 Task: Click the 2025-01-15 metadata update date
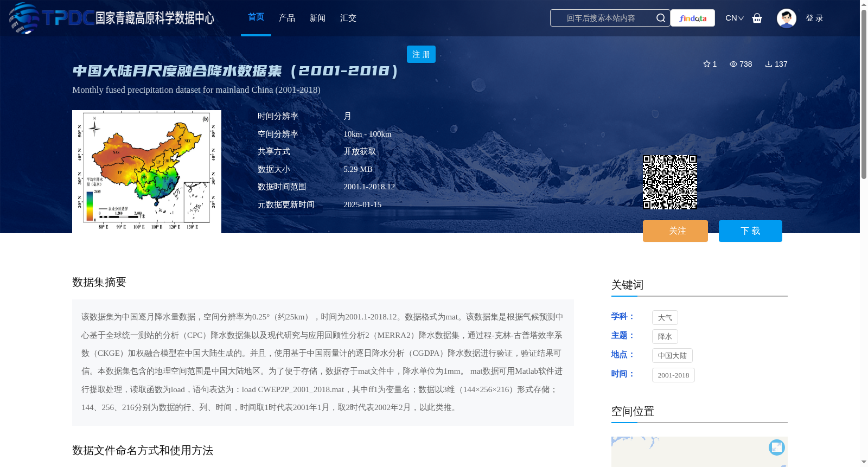click(362, 204)
